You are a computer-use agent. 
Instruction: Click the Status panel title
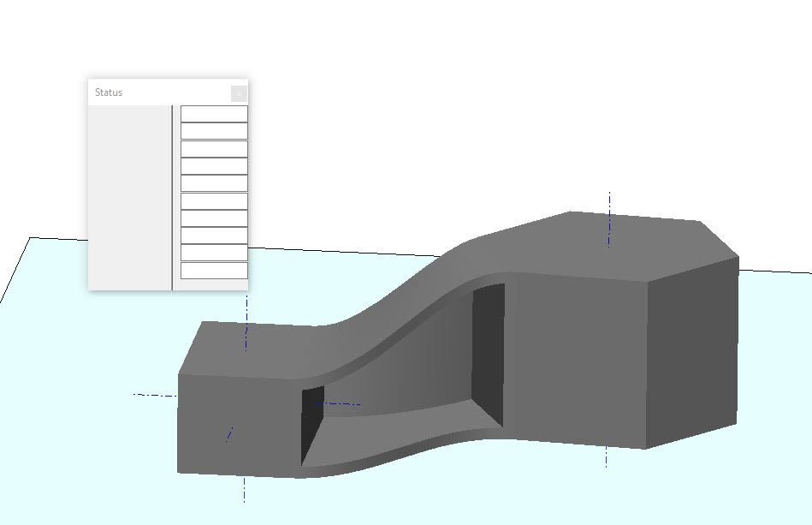click(109, 92)
